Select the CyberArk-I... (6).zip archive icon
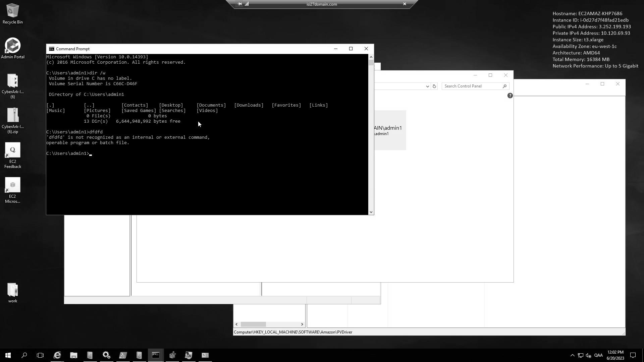 click(x=13, y=121)
